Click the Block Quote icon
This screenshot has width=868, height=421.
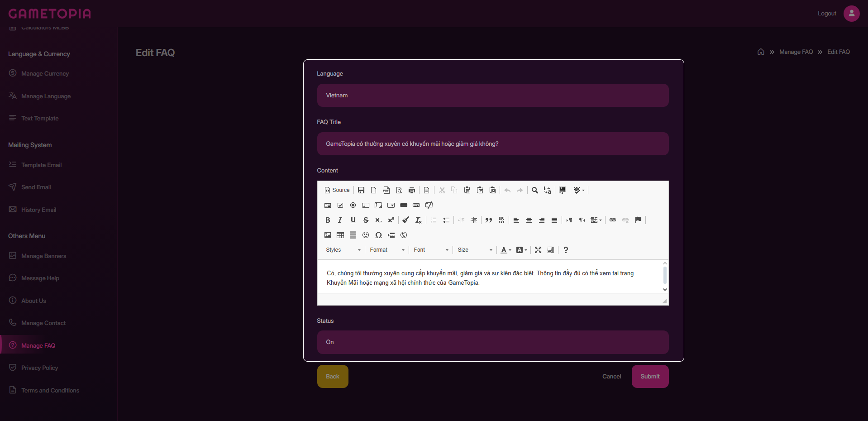(489, 220)
